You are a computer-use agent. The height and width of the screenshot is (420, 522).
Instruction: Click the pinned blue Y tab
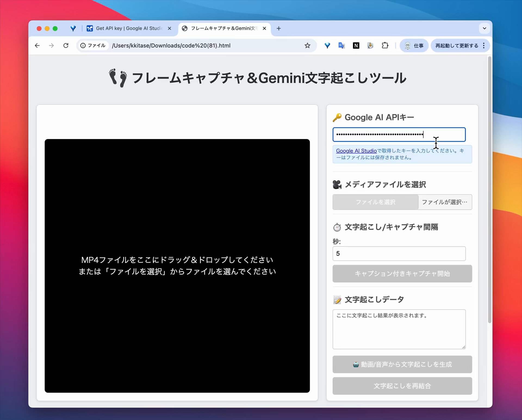[73, 28]
